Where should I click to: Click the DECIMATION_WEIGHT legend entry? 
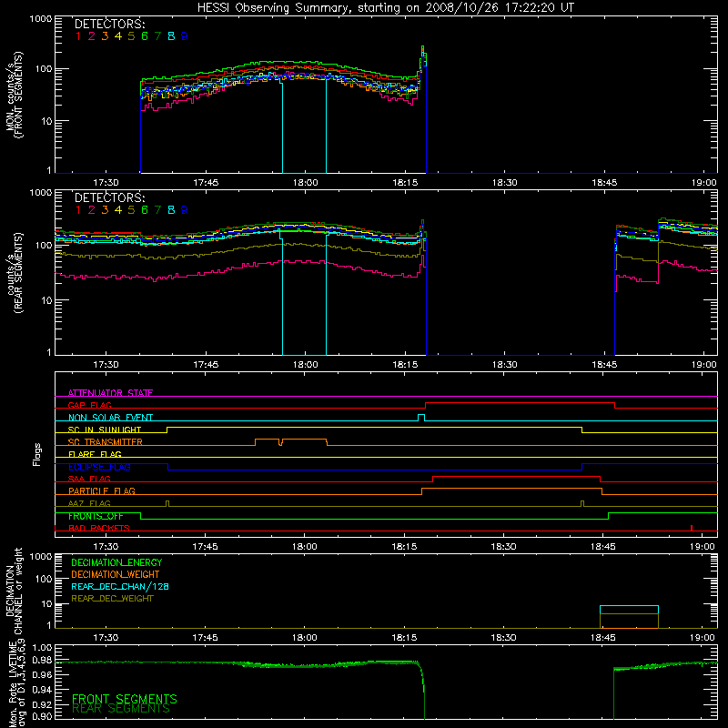pos(116,574)
